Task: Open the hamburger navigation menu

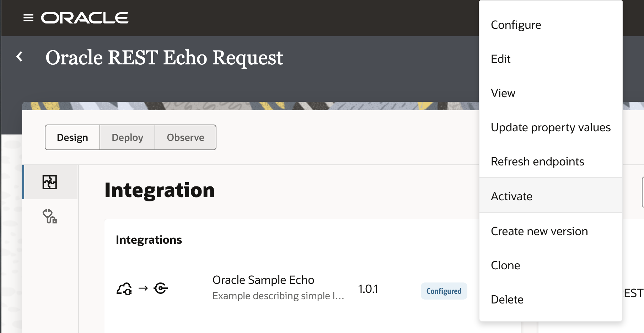Action: [x=28, y=18]
